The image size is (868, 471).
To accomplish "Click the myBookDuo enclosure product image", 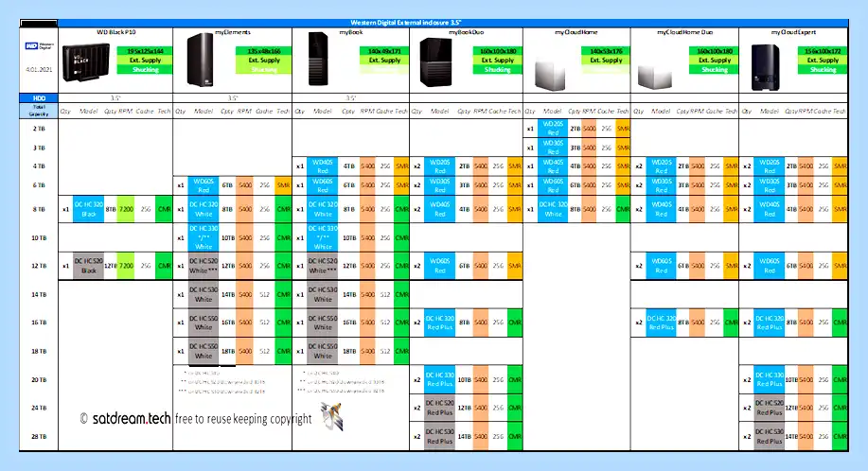I will pyautogui.click(x=435, y=62).
